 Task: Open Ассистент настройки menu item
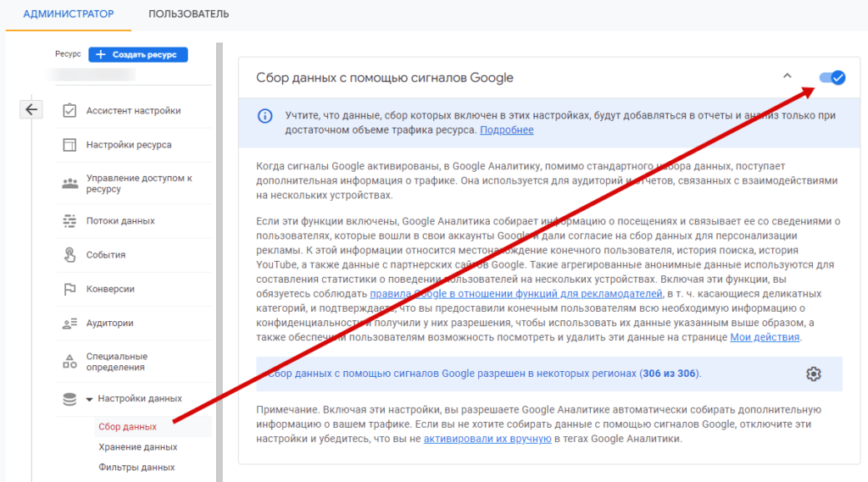point(134,111)
